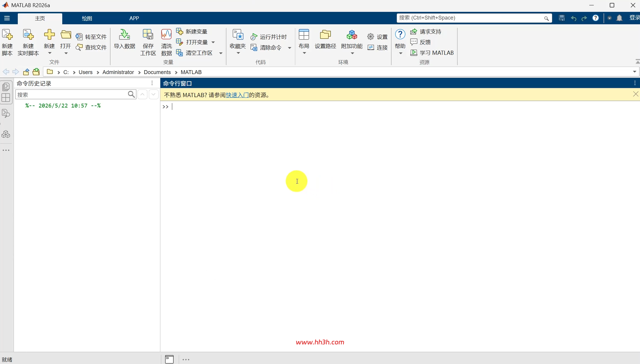Open Command History panel options menu
Image resolution: width=640 pixels, height=364 pixels.
[152, 83]
